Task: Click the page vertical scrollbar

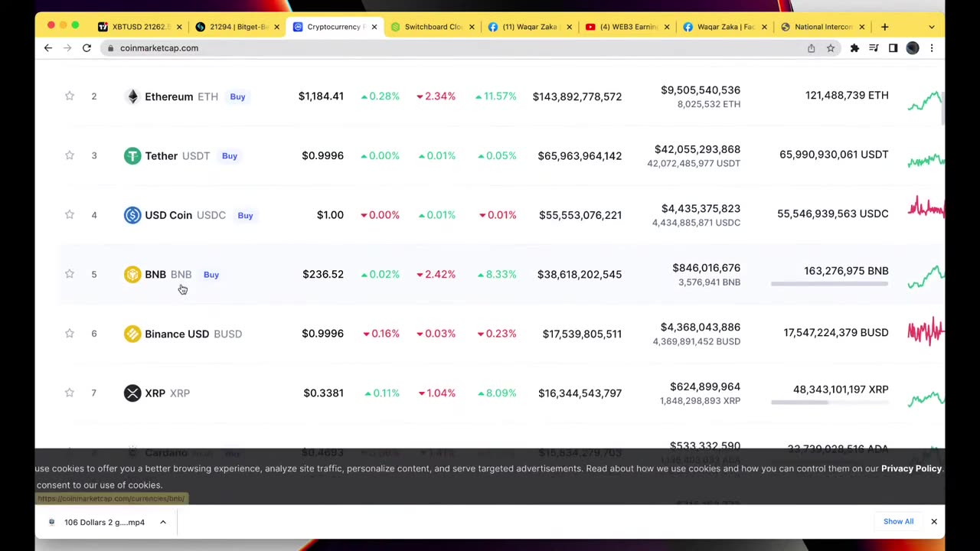Action: coord(943,107)
